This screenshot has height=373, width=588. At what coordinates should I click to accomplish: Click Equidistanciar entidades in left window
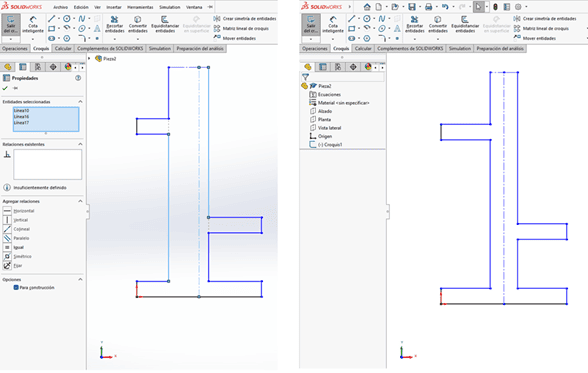coord(165,24)
